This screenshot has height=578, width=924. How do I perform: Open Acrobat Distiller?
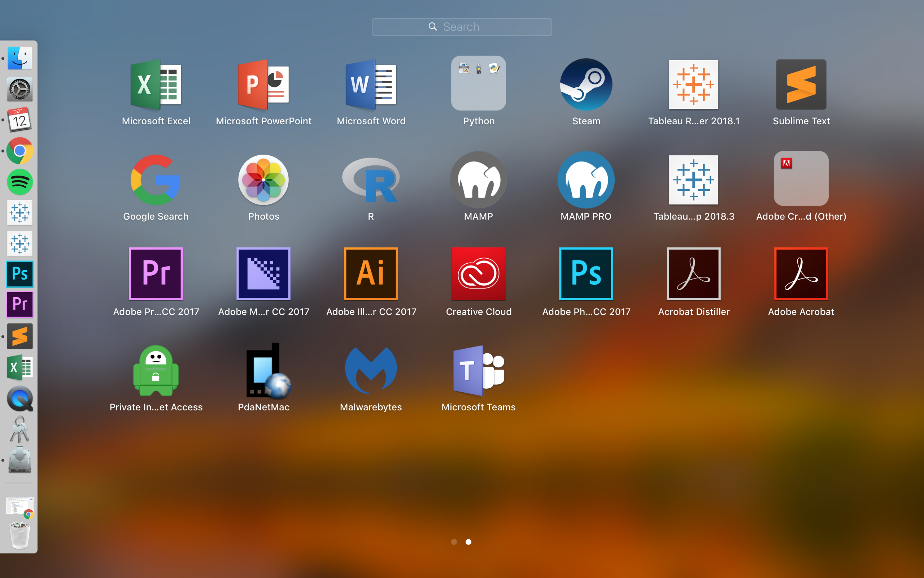(694, 274)
